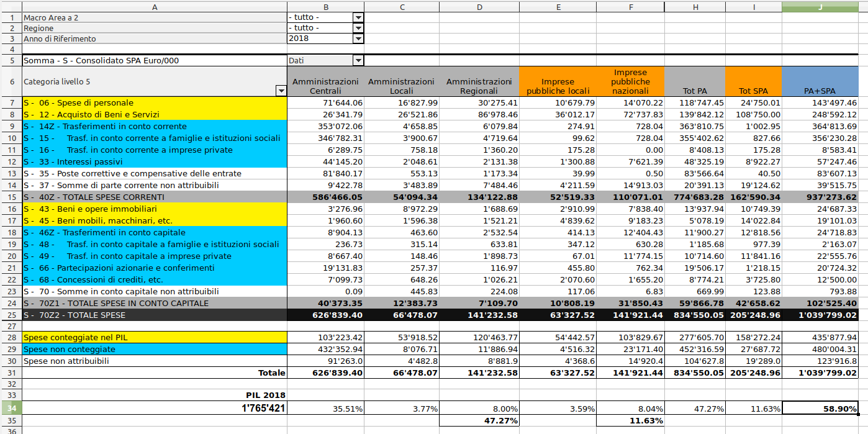Select the S - 70Z1 - TOTALE SPESE IN CONTO CAPITALE label
This screenshot has height=434, width=868.
pos(155,303)
